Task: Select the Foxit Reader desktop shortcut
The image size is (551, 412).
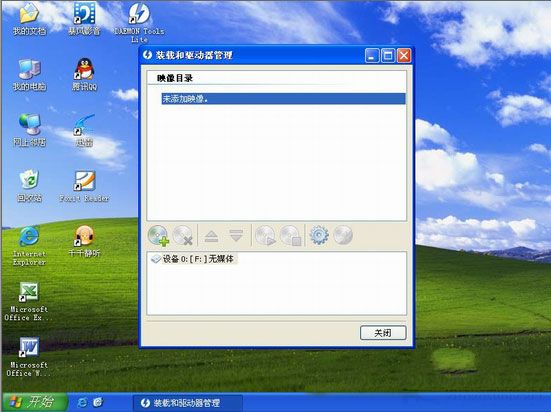Action: [84, 187]
